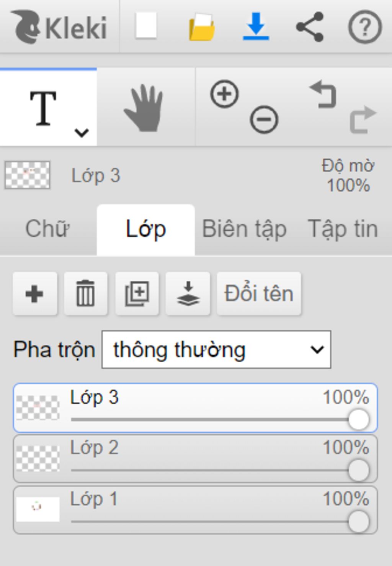Screen dimensions: 392x566
Task: Create a new blank image
Action: (x=146, y=26)
